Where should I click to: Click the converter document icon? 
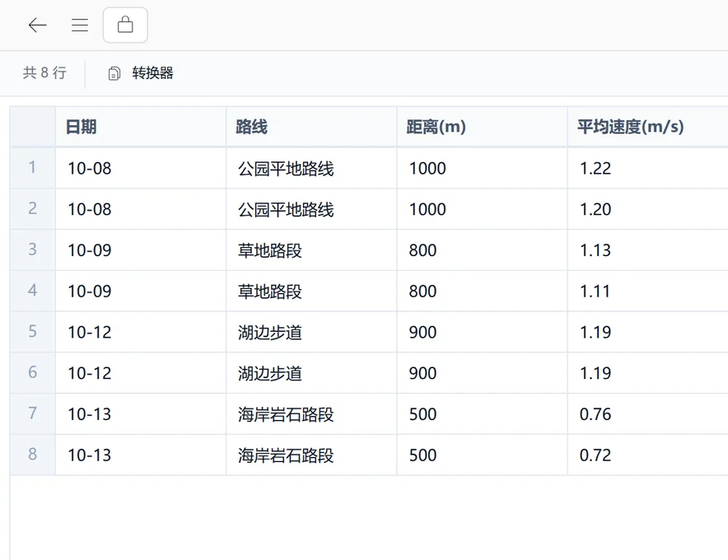tap(114, 73)
